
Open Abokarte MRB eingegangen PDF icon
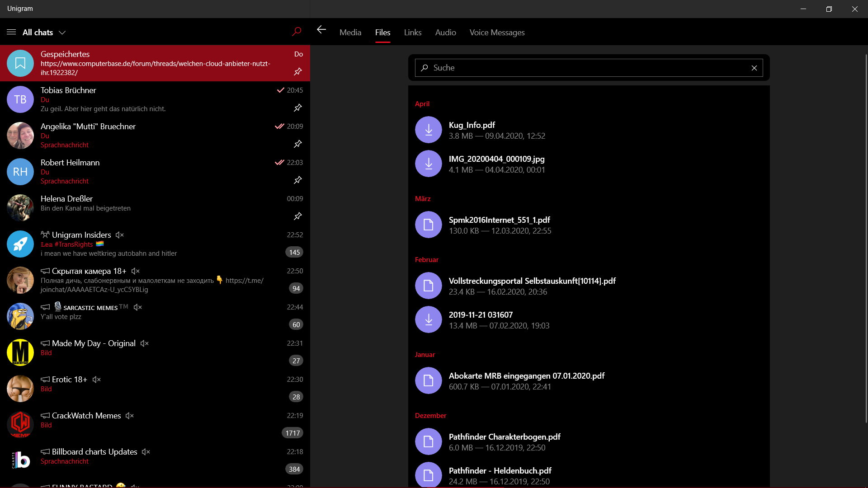pos(428,381)
